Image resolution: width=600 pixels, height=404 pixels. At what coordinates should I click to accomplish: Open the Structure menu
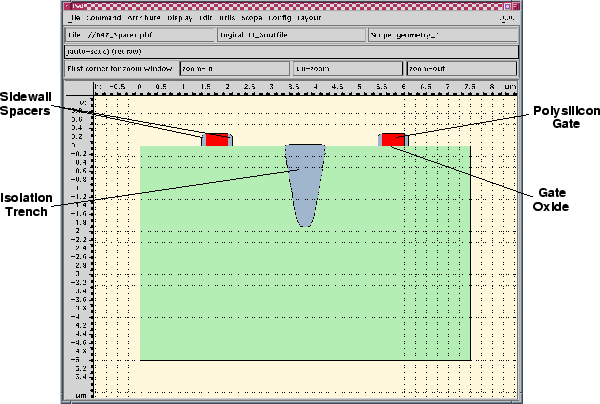145,18
